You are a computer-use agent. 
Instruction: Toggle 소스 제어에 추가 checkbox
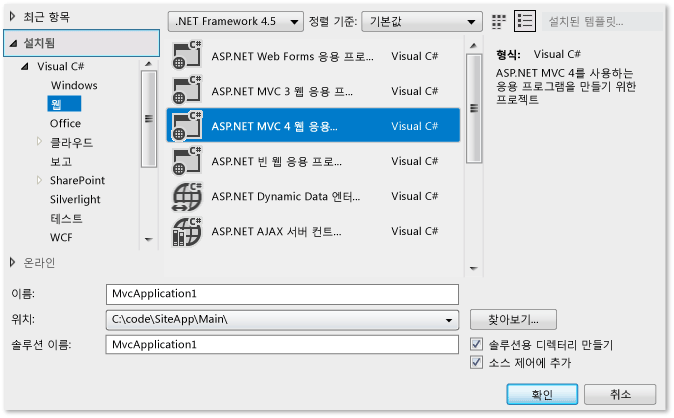pyautogui.click(x=476, y=362)
